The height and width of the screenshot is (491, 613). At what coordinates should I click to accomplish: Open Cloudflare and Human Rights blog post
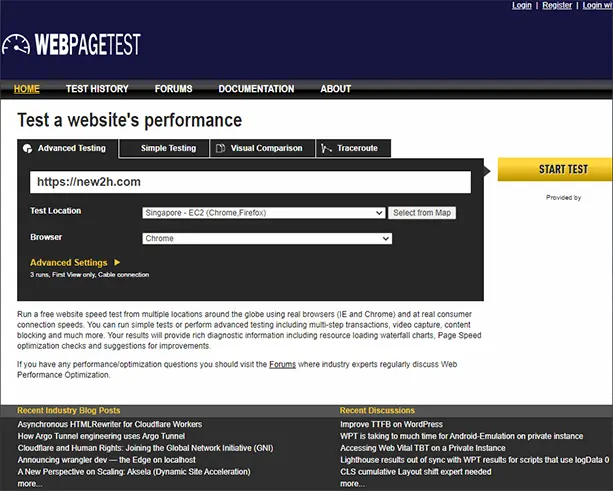(x=145, y=448)
